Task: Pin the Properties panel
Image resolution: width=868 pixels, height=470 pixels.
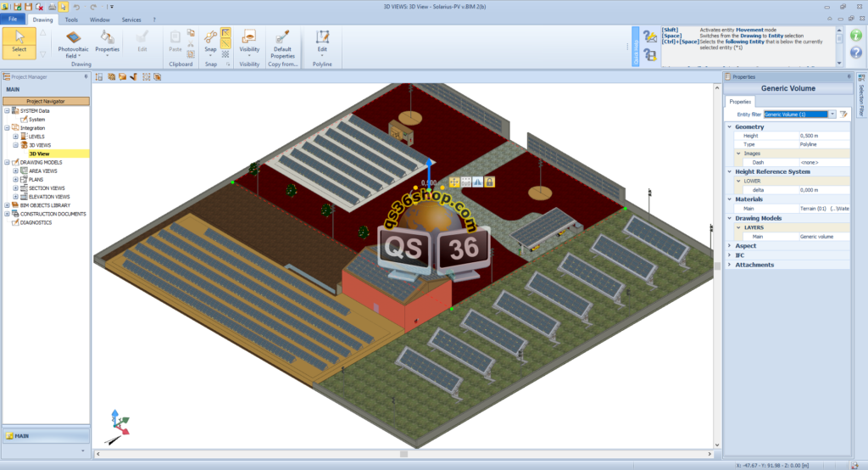Action: pos(848,76)
